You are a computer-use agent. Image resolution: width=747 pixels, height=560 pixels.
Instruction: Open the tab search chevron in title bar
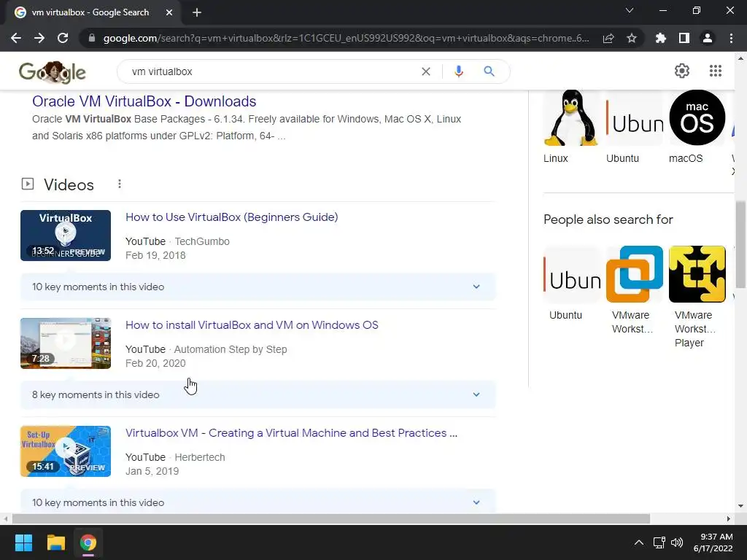coord(630,10)
